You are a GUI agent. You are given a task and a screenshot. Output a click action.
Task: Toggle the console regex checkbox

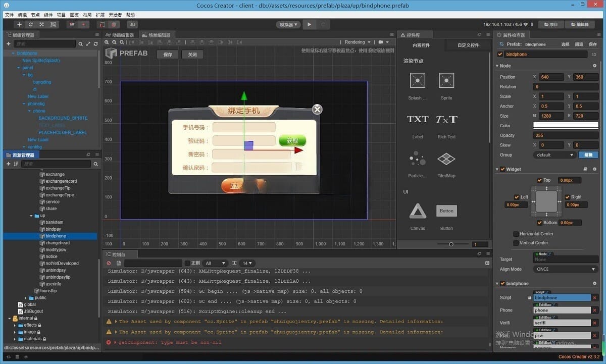187,263
